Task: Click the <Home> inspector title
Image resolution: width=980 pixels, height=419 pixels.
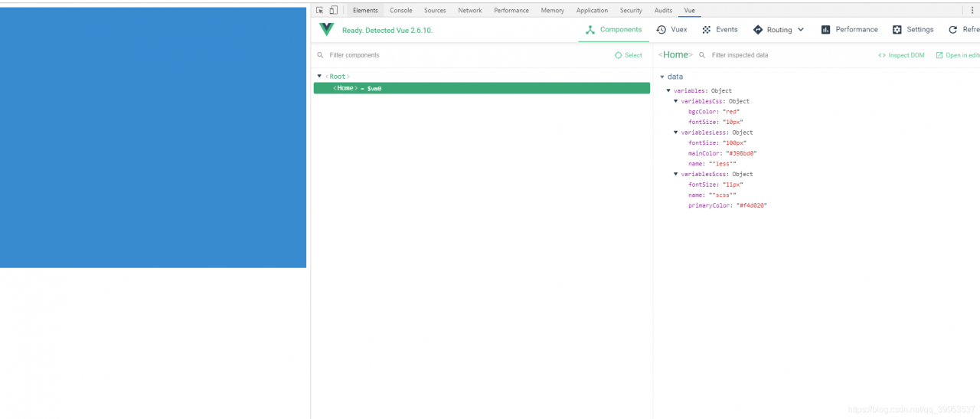Action: (675, 55)
